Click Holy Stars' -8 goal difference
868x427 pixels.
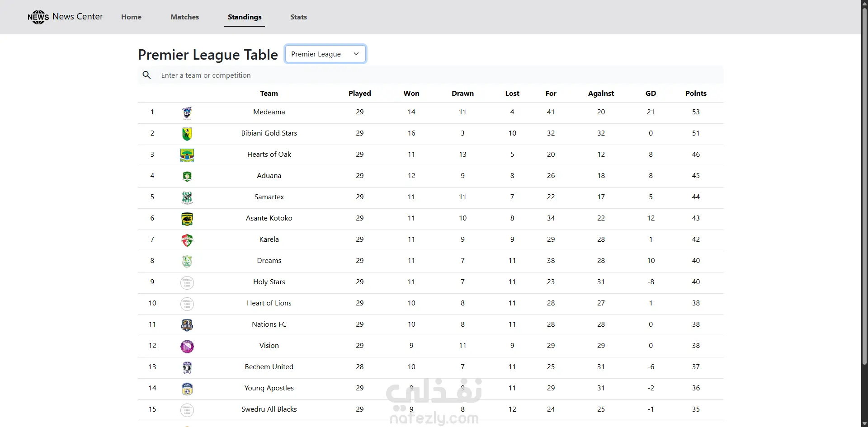(x=651, y=282)
